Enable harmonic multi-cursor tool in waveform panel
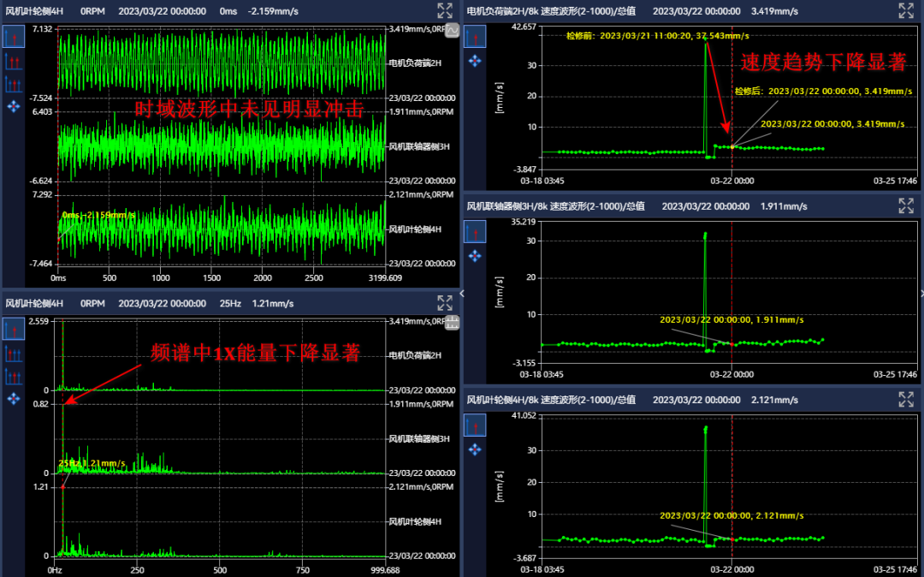The image size is (924, 577). (x=14, y=84)
